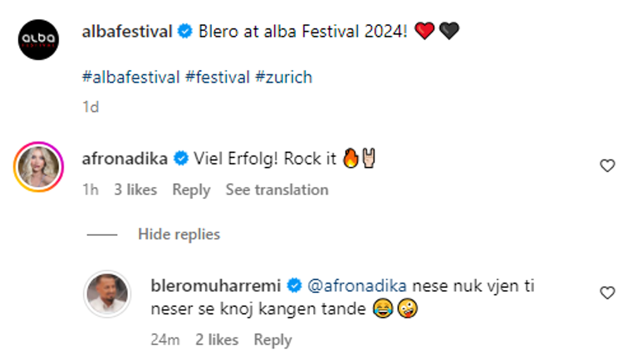The image size is (620, 364).
Task: Click the verified badge next to afronadika
Action: (180, 159)
